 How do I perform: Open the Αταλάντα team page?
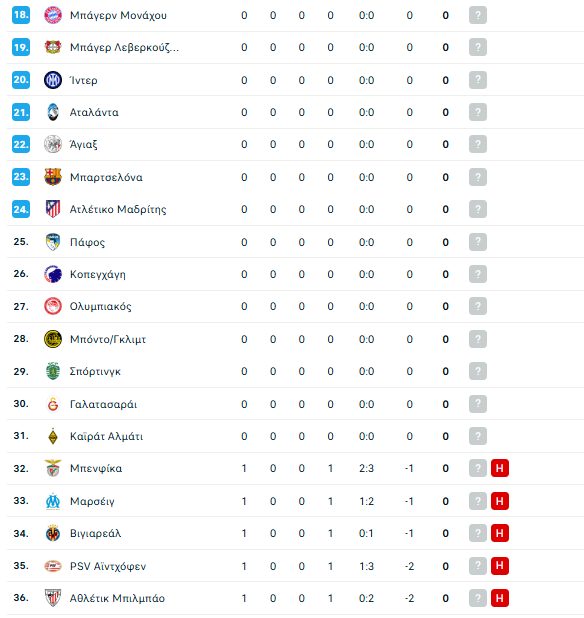pos(94,112)
